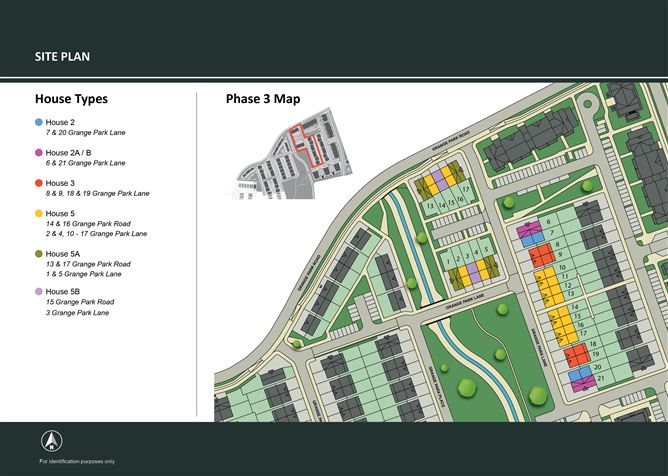668x476 pixels.
Task: Click plot number 17 on Grange Park Road
Action: 465,188
